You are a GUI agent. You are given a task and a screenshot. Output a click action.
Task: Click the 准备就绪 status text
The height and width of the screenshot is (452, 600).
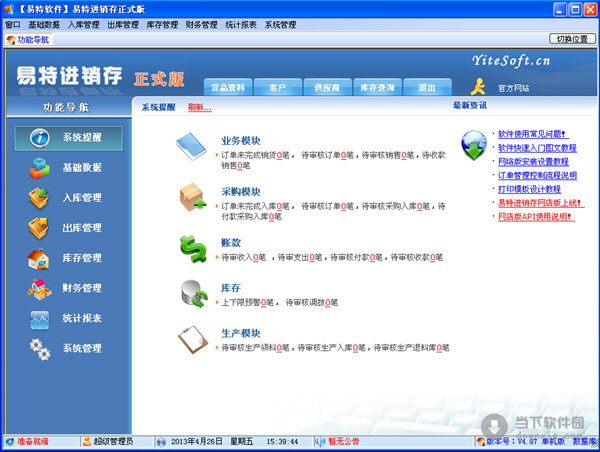click(x=33, y=442)
